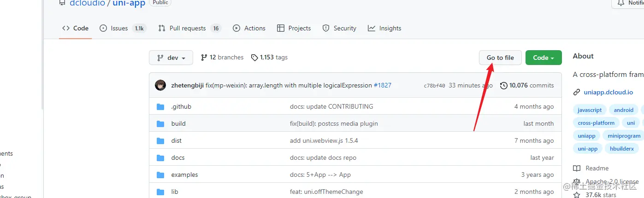The width and height of the screenshot is (644, 198).
Task: Open pull request #1827 link
Action: [x=382, y=85]
